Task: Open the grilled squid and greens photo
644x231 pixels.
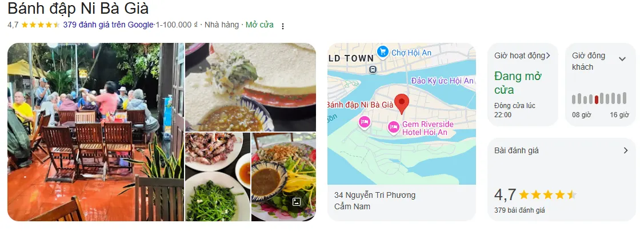Action: coord(218,177)
